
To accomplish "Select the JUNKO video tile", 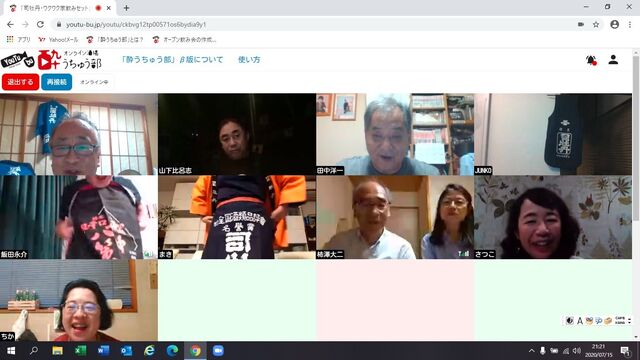I will coord(553,134).
